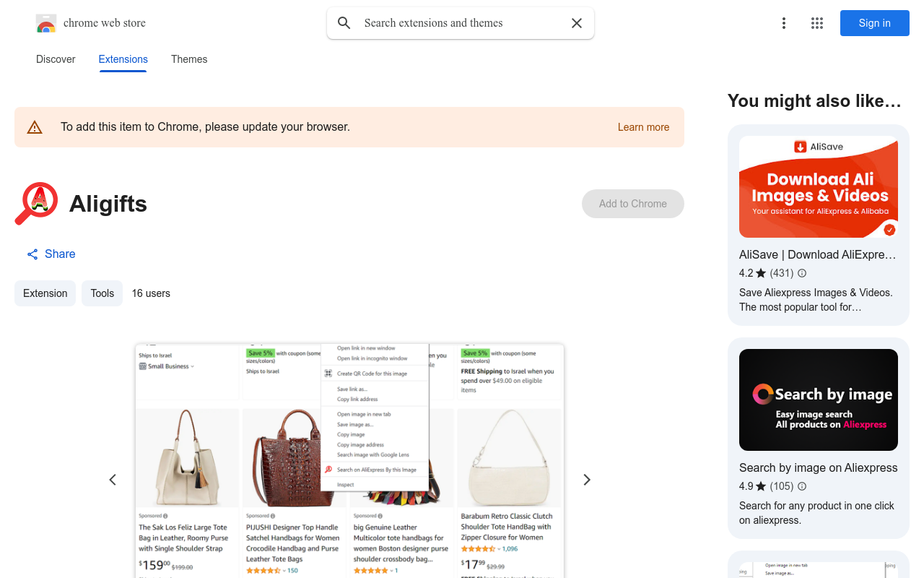Go to previous screenshot with left arrow
This screenshot has height=578, width=924.
click(x=113, y=480)
